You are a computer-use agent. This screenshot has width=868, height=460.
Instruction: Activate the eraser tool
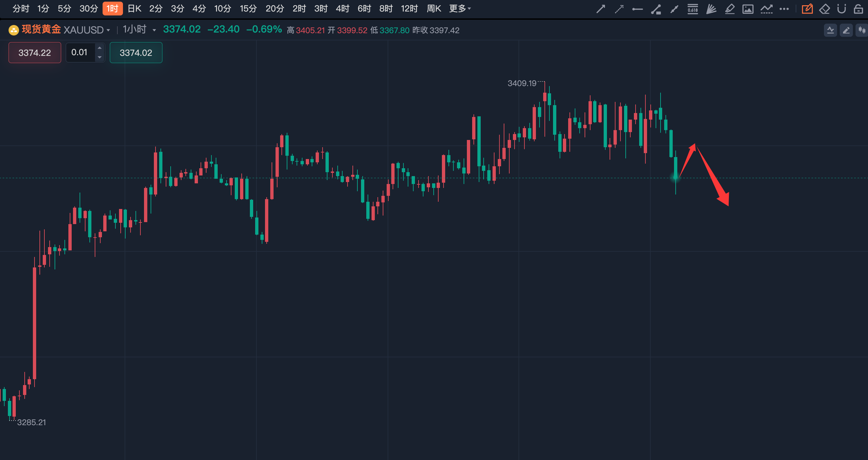coord(825,9)
